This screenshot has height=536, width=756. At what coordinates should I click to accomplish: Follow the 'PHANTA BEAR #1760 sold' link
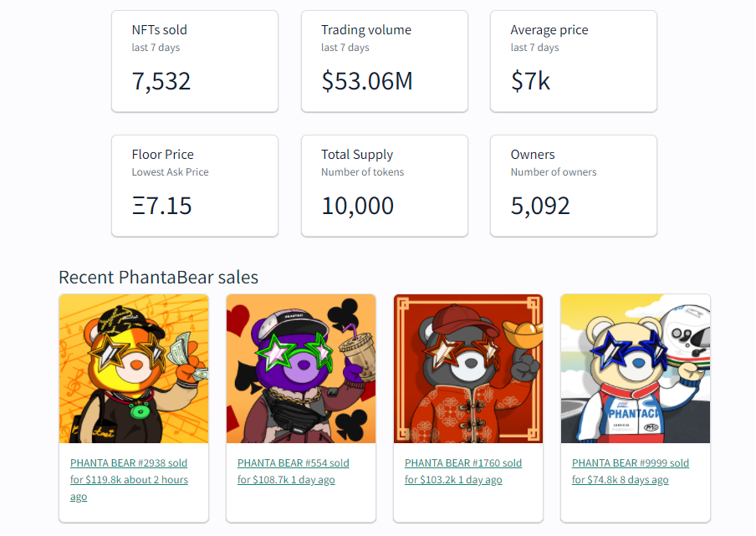463,463
